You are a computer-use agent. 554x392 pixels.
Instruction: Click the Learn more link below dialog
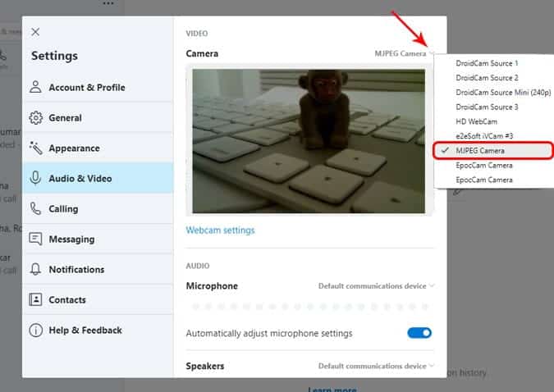[332, 389]
